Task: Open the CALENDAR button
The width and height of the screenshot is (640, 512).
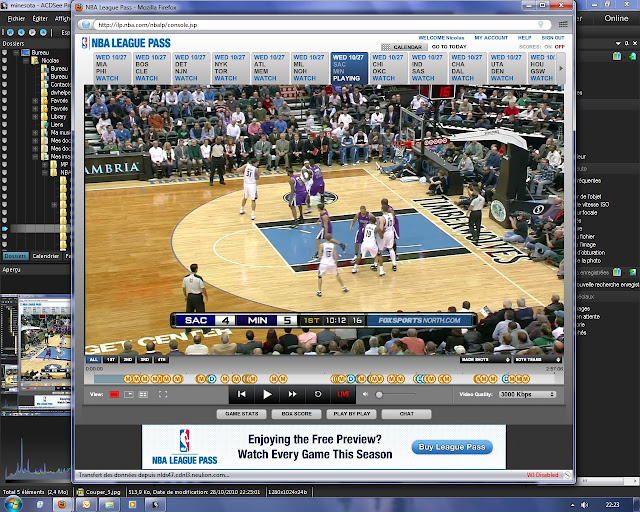Action: 404,47
